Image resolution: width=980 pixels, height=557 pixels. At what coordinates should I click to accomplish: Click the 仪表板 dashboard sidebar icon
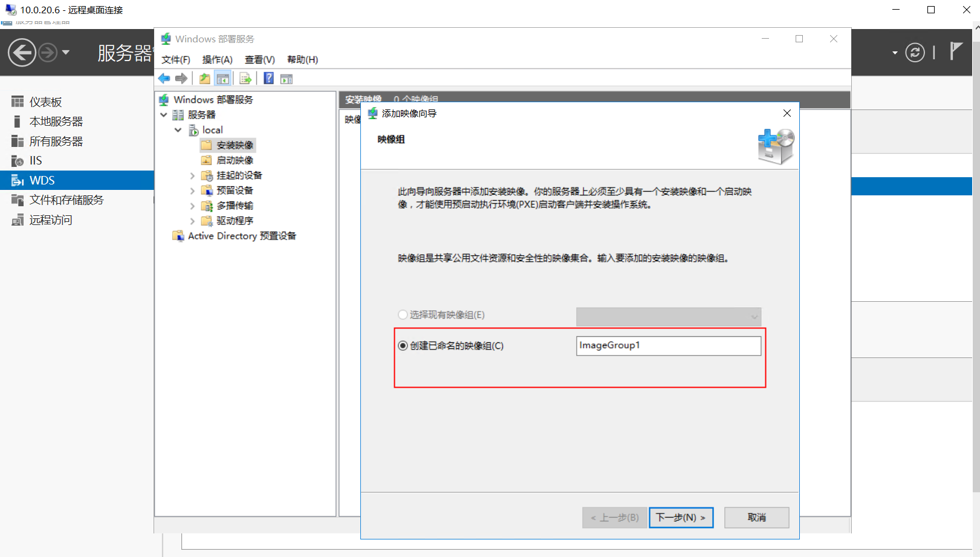(18, 102)
